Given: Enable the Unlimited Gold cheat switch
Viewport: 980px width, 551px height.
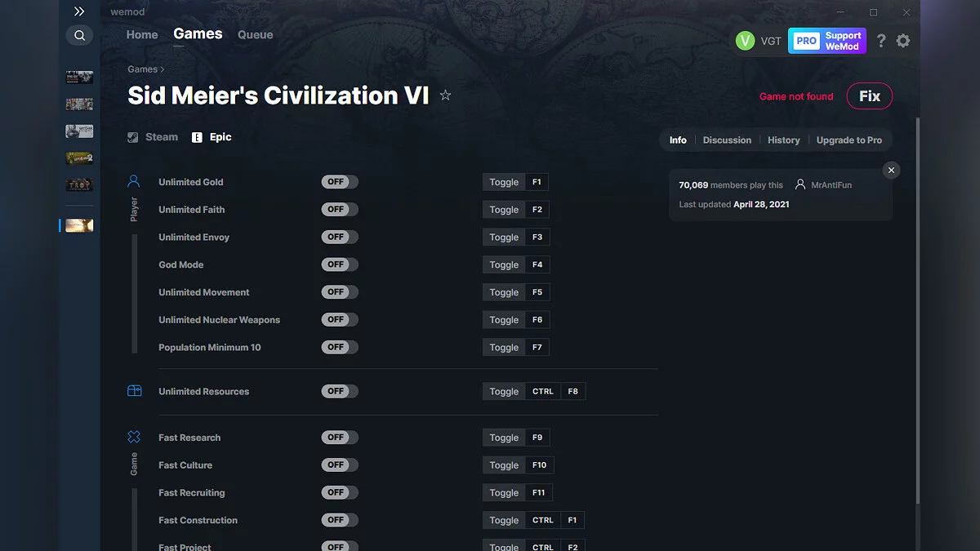Looking at the screenshot, I should pos(339,181).
